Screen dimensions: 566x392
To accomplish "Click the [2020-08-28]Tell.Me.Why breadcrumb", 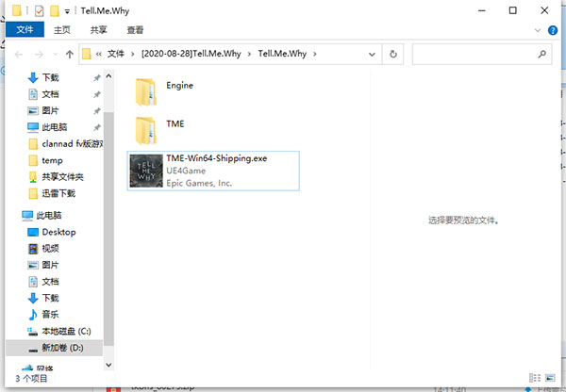I will pos(191,54).
